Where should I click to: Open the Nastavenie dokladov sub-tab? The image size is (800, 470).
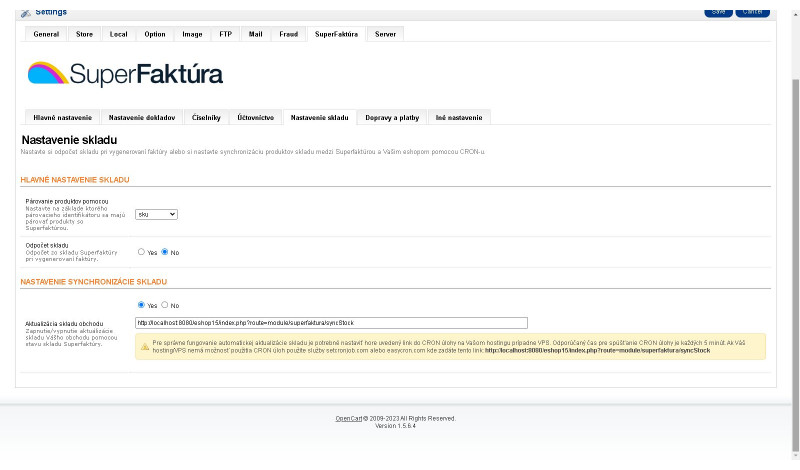[x=142, y=117]
